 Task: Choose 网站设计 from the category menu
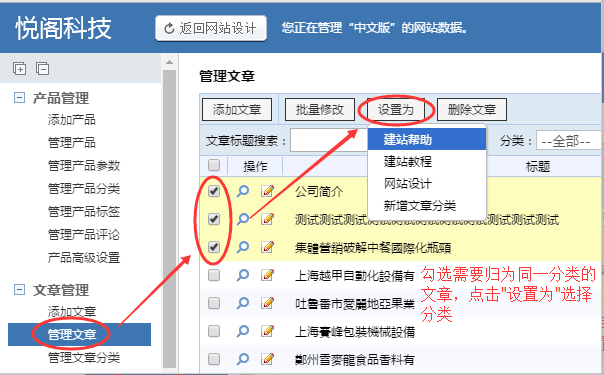click(x=427, y=184)
